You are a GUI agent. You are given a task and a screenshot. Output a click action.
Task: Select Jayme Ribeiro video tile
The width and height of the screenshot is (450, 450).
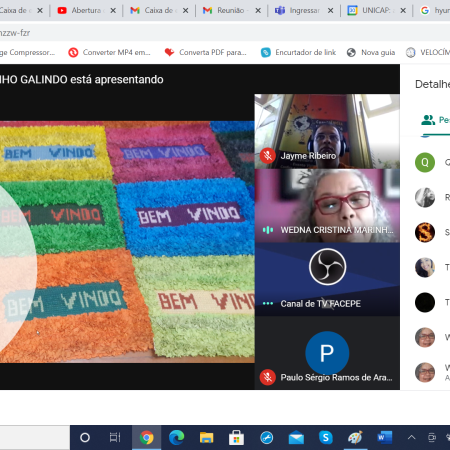point(327,131)
